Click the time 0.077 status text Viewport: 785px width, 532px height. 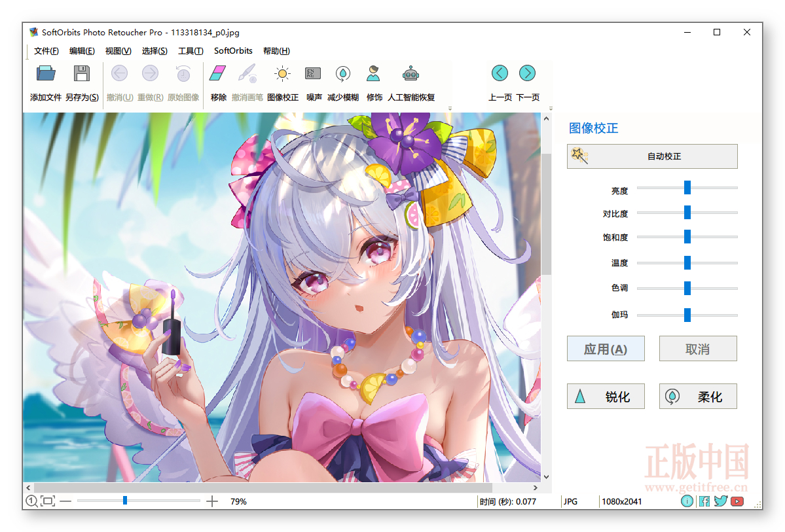pos(507,501)
